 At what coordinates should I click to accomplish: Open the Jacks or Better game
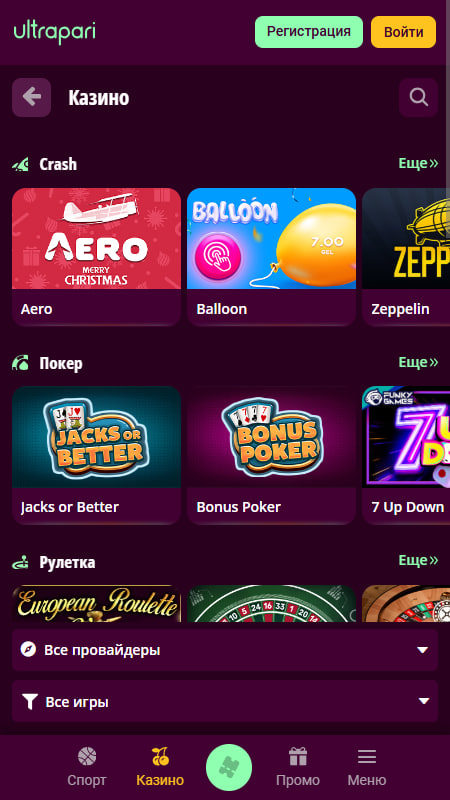(x=96, y=455)
